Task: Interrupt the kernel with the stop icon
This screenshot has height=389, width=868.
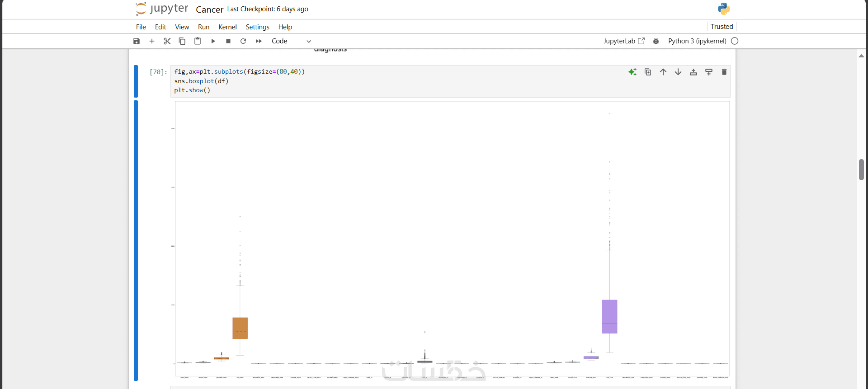Action: coord(228,41)
